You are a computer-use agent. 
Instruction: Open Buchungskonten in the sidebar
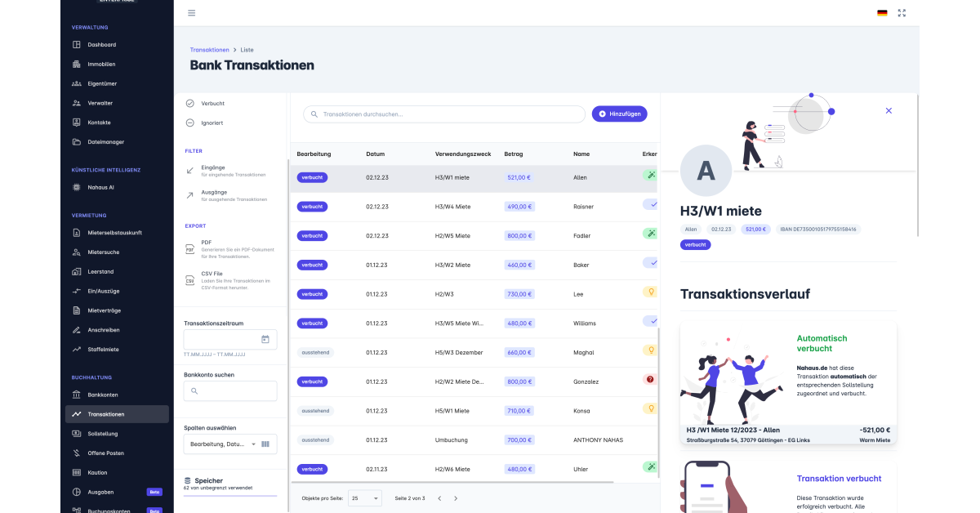click(117, 509)
